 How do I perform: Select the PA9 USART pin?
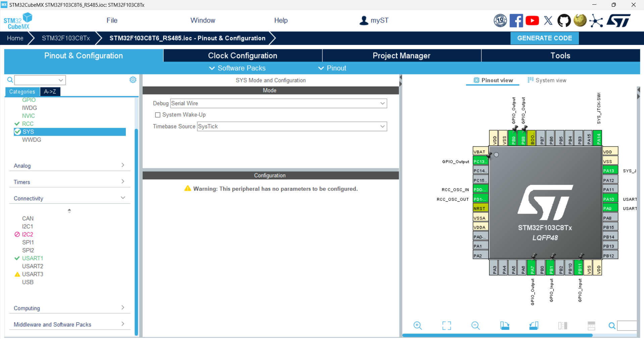[x=610, y=208]
